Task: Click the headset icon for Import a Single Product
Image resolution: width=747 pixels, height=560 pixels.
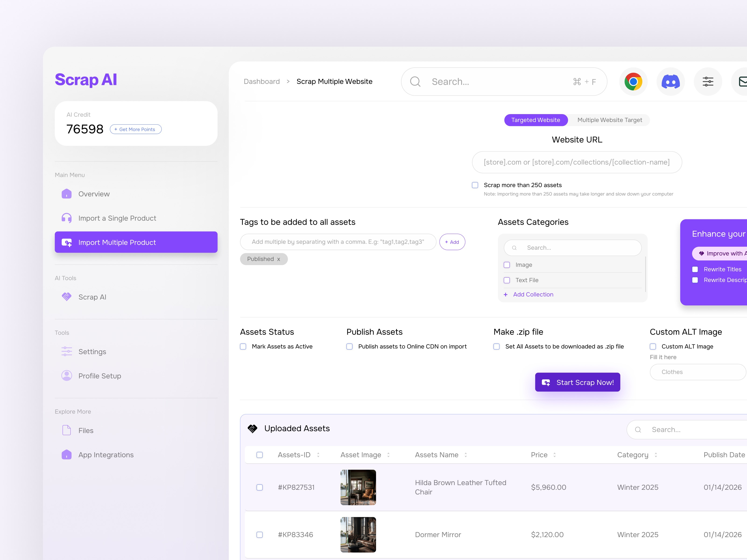Action: point(67,218)
